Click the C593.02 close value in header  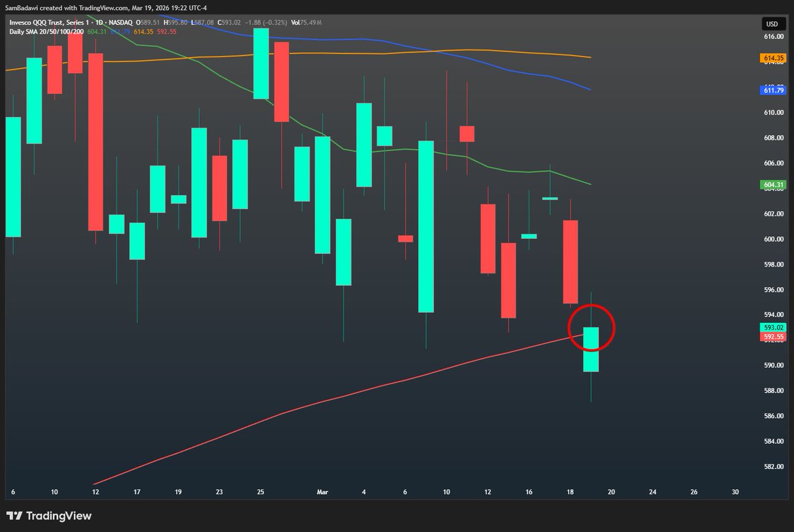(229, 22)
